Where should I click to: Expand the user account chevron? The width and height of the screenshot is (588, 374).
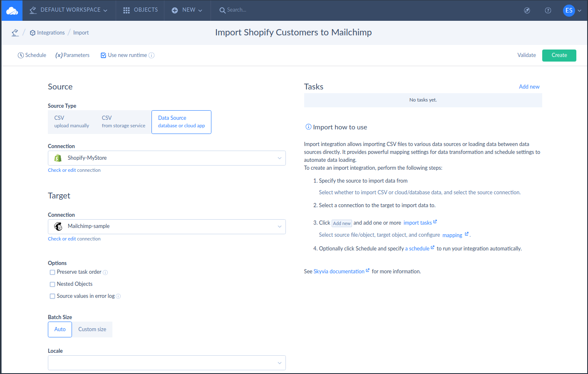point(579,11)
